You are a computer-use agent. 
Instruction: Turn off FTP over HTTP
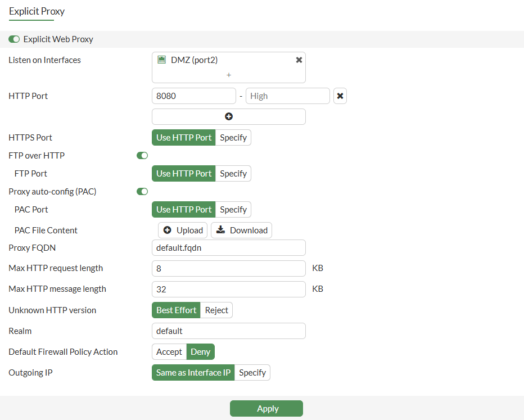pyautogui.click(x=142, y=156)
